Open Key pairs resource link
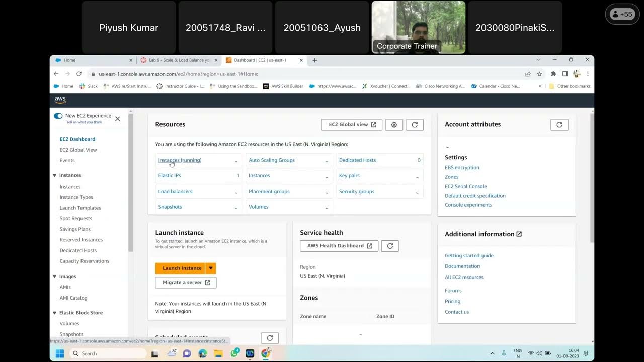Viewport: 644px width, 362px height. click(x=349, y=176)
